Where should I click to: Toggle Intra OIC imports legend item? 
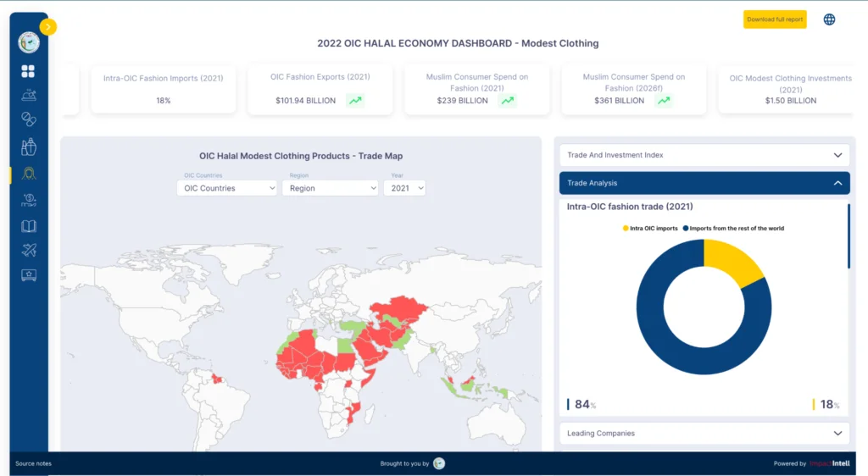pyautogui.click(x=650, y=229)
